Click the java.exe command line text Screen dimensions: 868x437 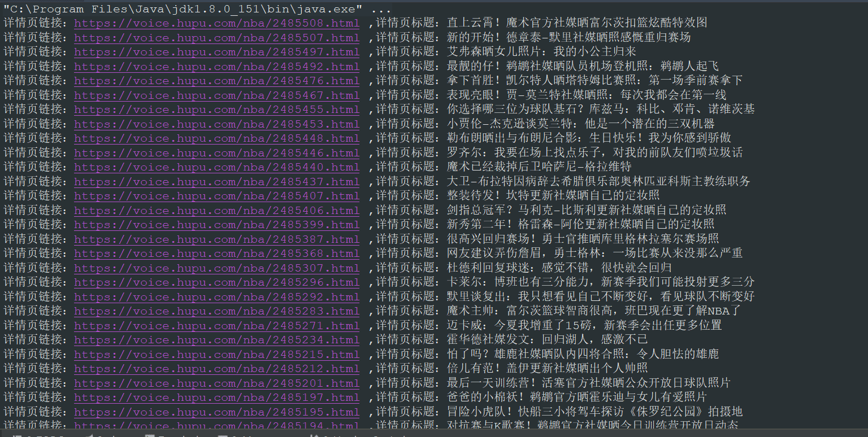(197, 9)
